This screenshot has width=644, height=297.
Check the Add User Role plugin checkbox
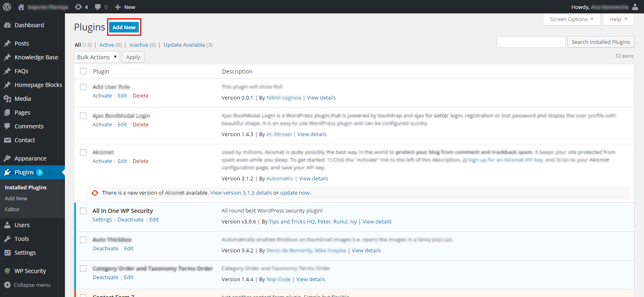coord(83,87)
